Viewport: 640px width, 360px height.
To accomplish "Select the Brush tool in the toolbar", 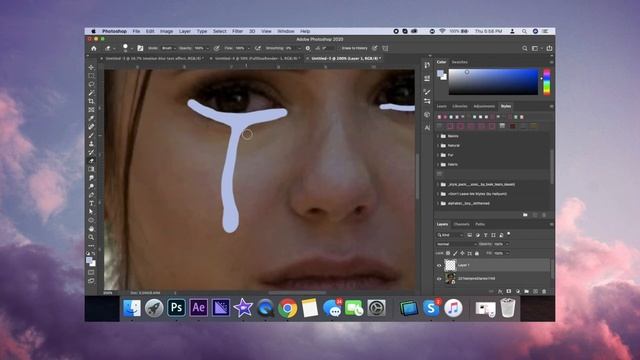I will (91, 135).
